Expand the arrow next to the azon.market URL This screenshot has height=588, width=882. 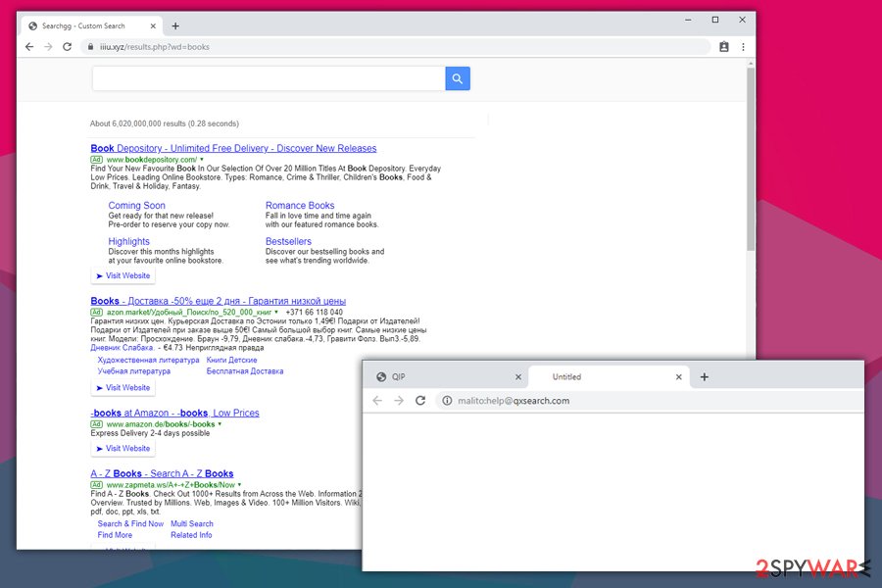pyautogui.click(x=276, y=312)
